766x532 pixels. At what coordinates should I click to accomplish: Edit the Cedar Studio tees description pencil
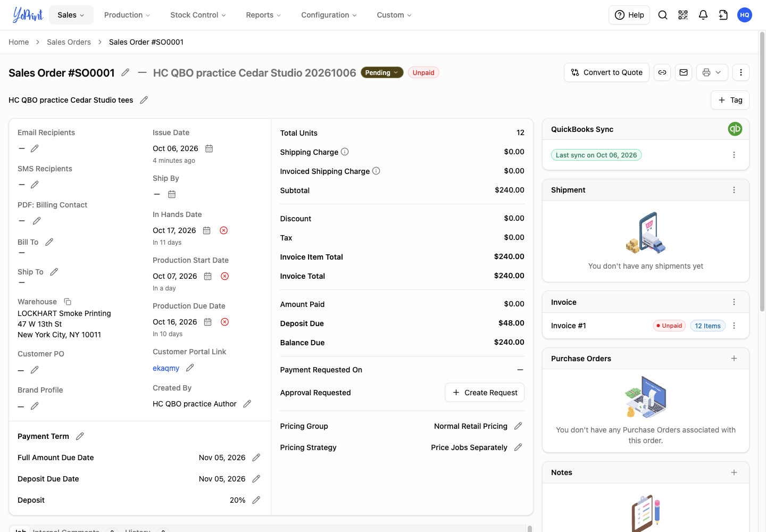coord(144,100)
